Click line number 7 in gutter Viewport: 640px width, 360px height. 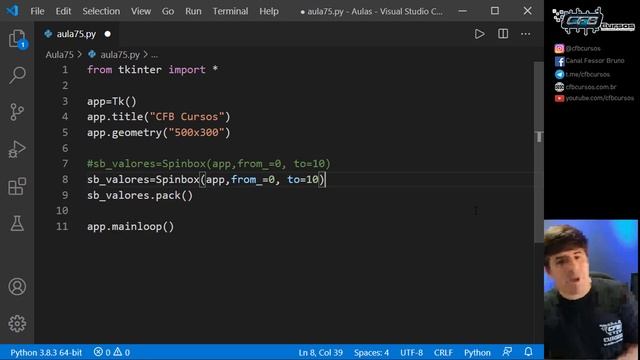[65, 164]
